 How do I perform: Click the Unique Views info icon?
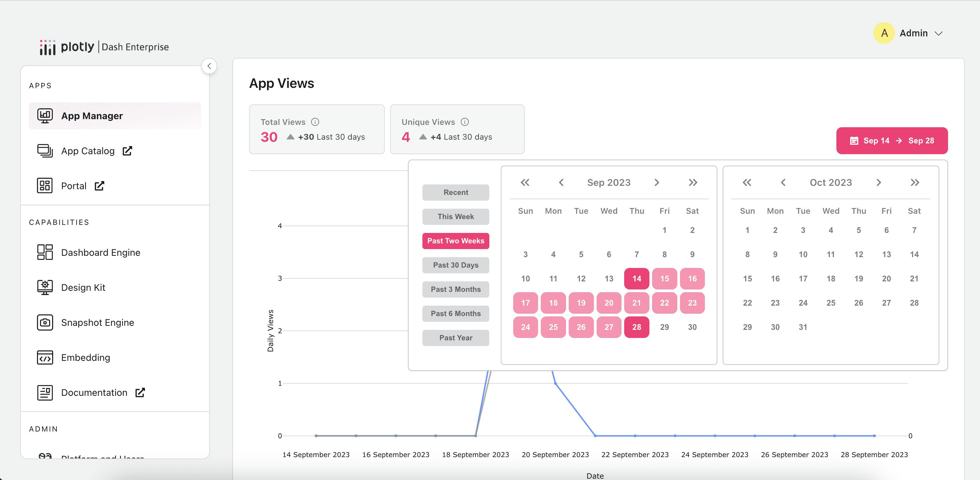pos(464,122)
